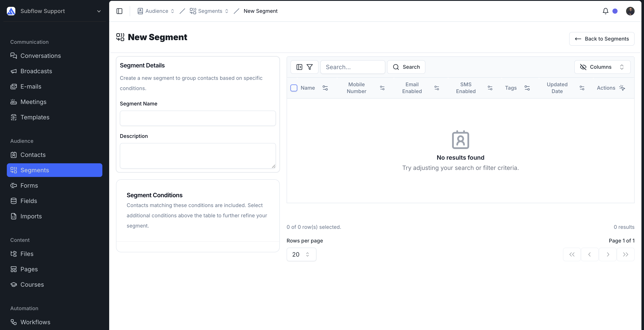This screenshot has width=644, height=330.
Task: Open Imports
Action: coord(55,216)
